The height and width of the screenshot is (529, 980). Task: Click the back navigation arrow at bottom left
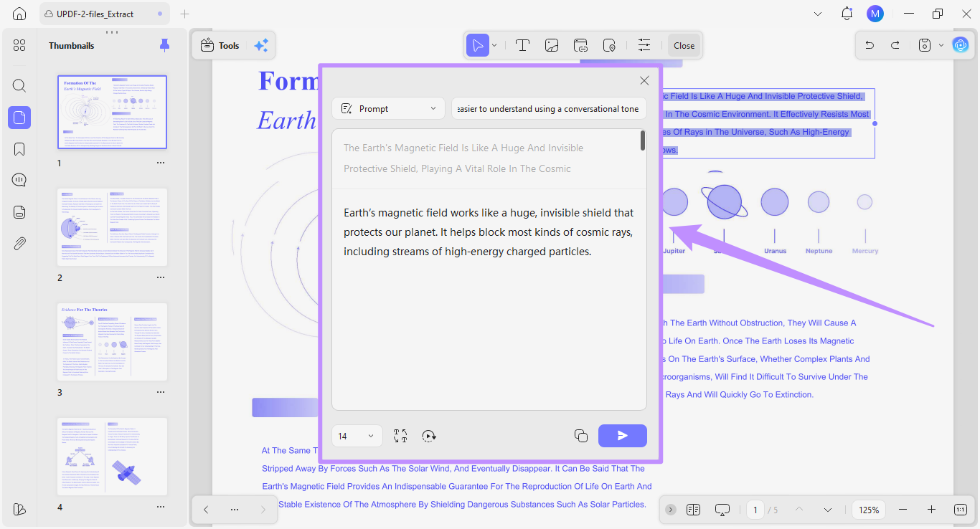[206, 510]
